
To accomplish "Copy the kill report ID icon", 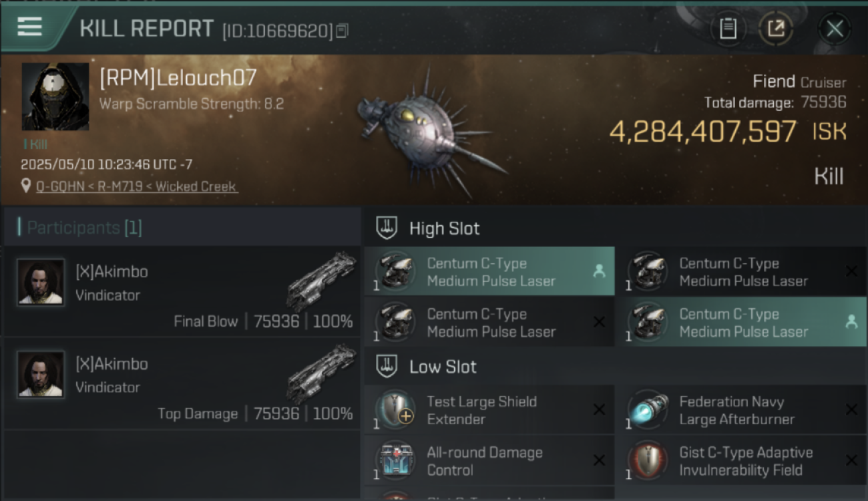I will pyautogui.click(x=342, y=31).
